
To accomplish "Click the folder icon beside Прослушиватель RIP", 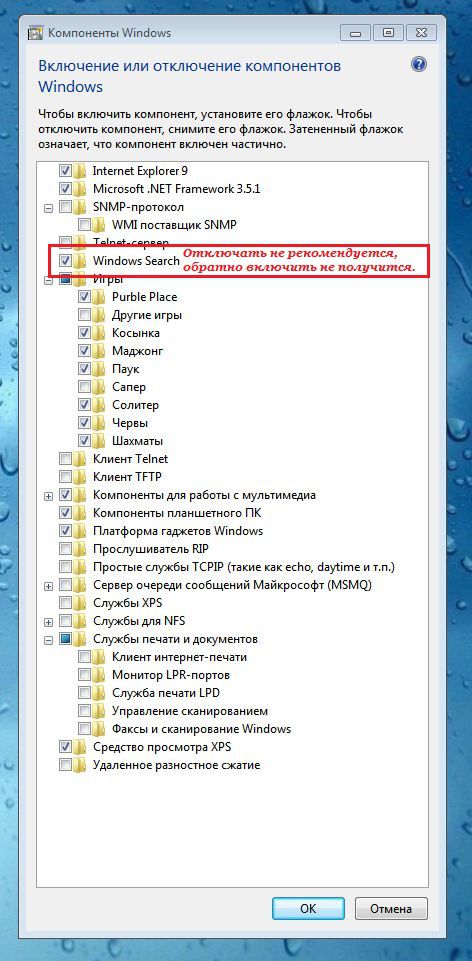I will (79, 549).
